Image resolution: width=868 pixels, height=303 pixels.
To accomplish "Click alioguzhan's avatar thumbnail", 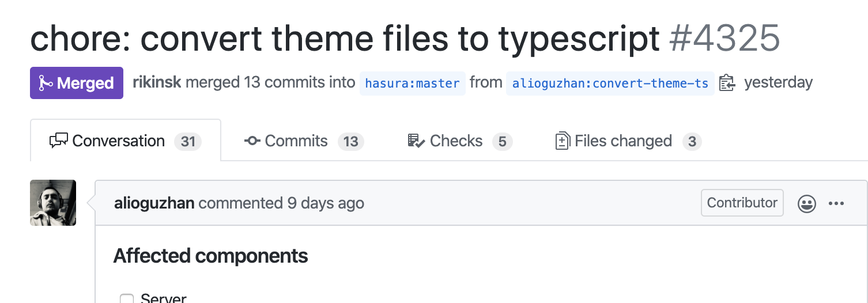I will (x=53, y=203).
